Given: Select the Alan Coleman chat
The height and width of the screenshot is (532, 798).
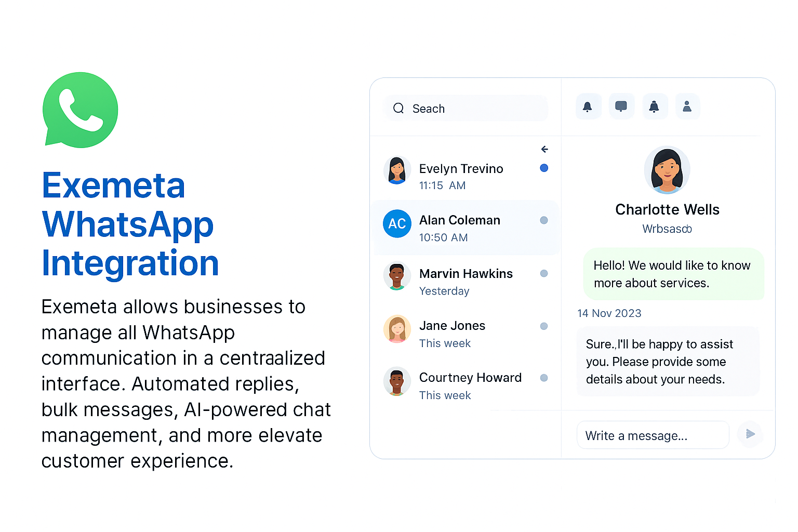Looking at the screenshot, I should pos(466,228).
